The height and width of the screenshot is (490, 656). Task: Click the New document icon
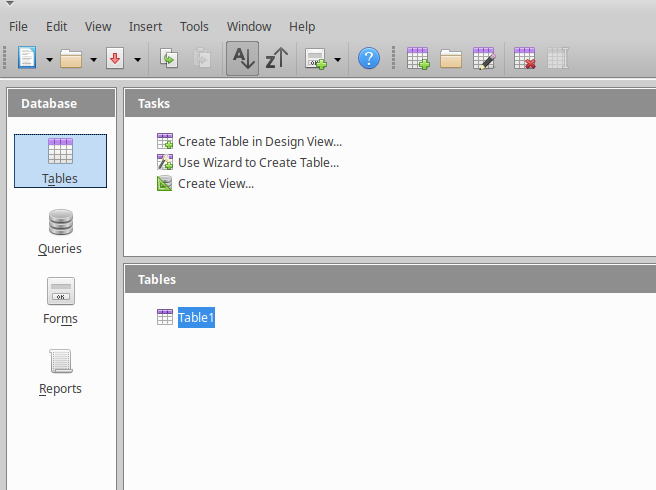click(27, 58)
